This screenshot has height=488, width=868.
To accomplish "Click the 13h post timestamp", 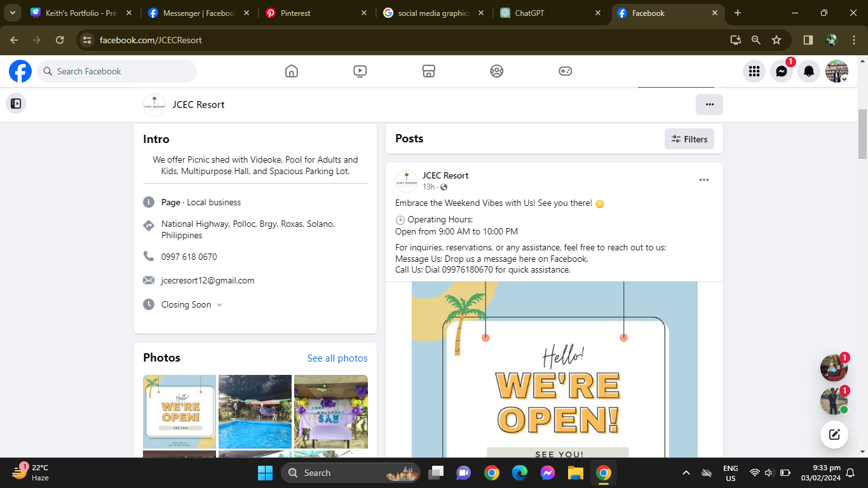I will [x=428, y=187].
